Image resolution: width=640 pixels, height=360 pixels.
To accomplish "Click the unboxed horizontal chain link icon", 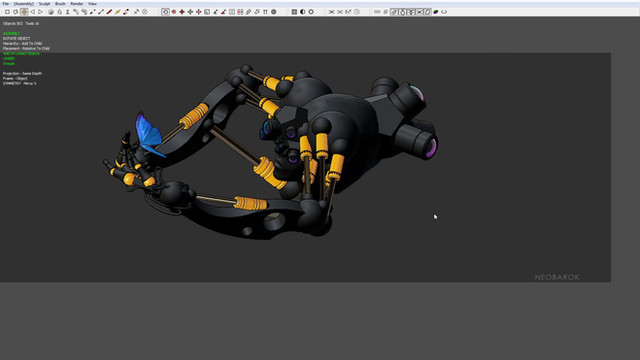I will tap(377, 12).
